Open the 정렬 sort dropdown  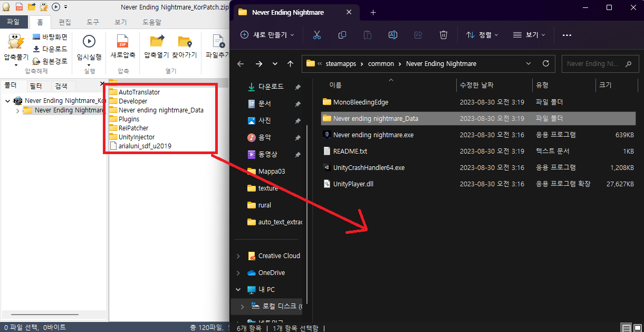(483, 35)
